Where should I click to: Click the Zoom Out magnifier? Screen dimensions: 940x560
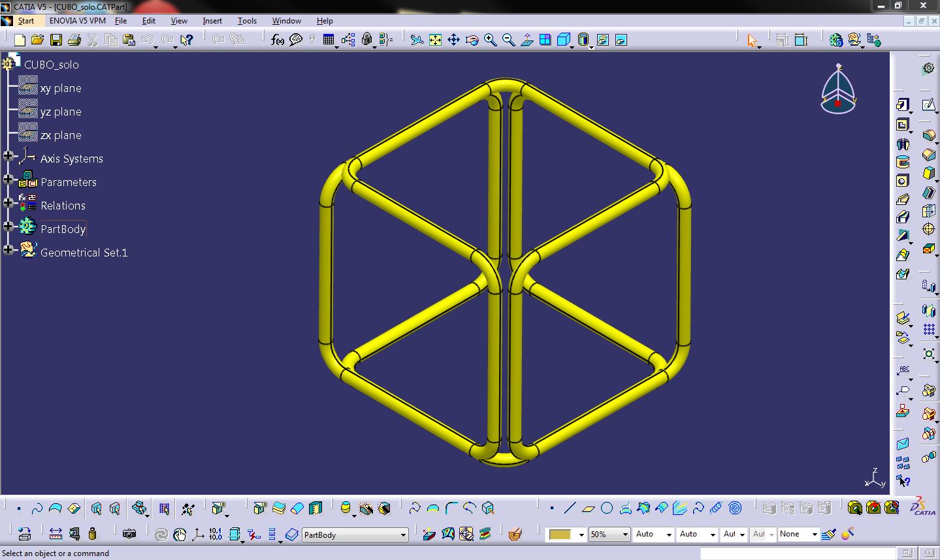click(x=508, y=40)
